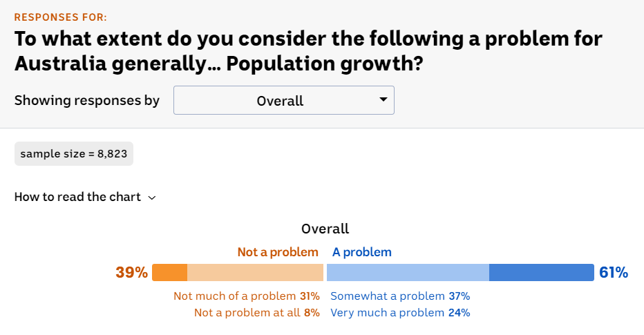Click the orange Not a problem heading
Image resolution: width=644 pixels, height=335 pixels.
(x=278, y=252)
